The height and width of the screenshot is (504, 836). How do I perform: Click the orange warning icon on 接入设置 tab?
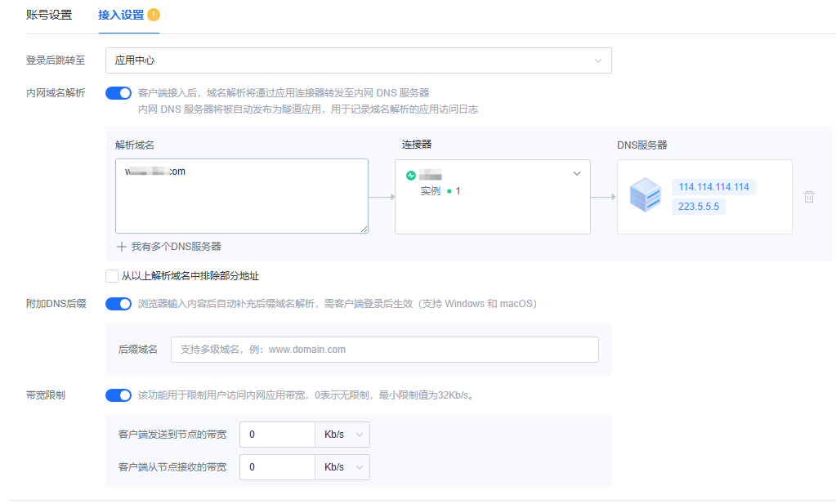[154, 15]
